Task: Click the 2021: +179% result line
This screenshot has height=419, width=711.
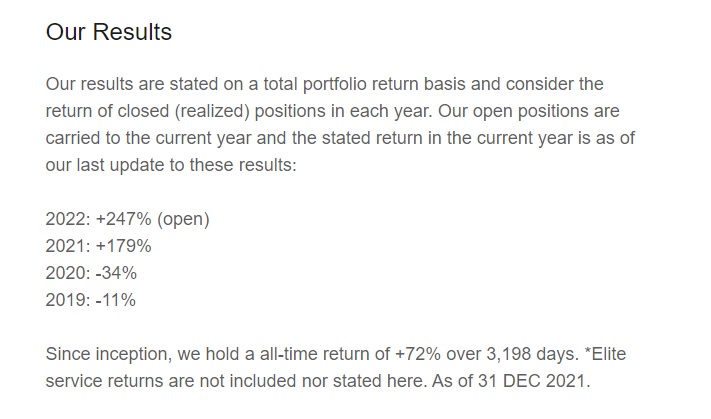Action: pyautogui.click(x=98, y=246)
